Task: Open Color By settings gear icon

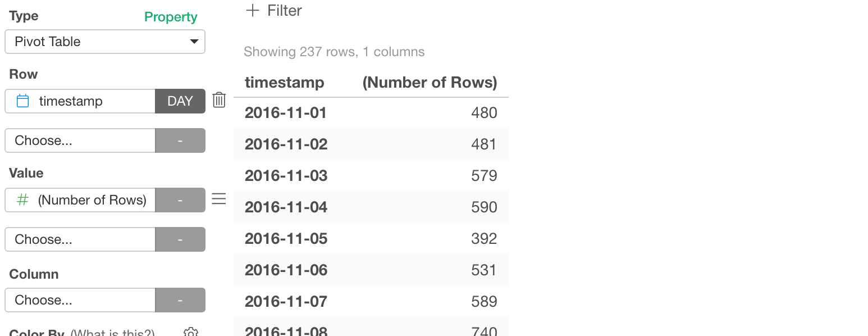Action: (191, 333)
